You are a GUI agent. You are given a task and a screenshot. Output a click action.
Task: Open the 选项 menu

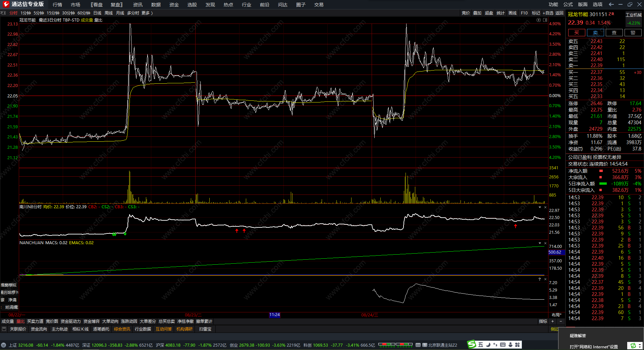598,4
